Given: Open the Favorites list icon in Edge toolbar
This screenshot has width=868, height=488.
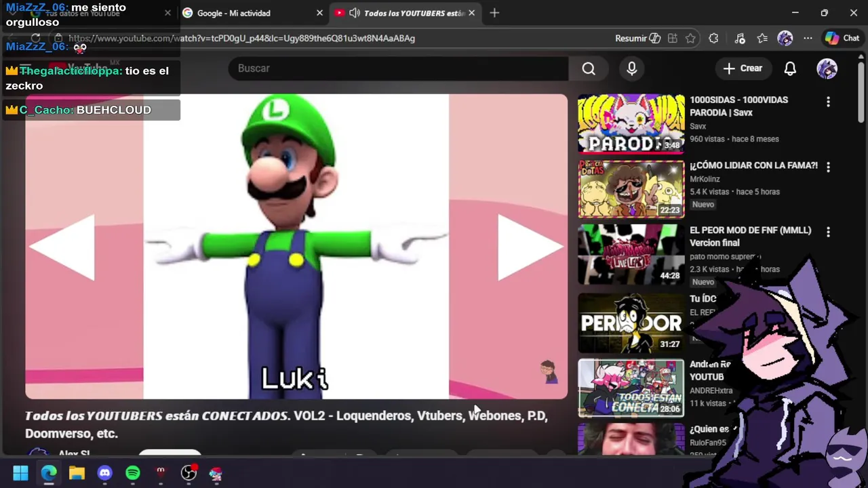Looking at the screenshot, I should point(762,39).
